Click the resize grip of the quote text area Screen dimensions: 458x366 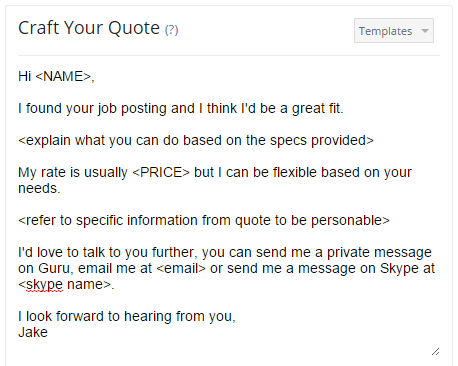[435, 352]
